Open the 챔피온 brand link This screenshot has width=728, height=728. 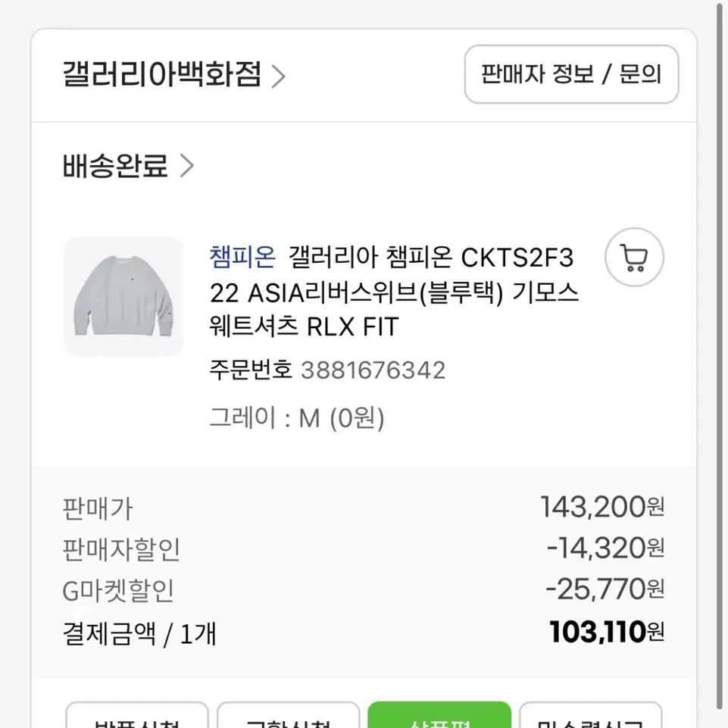click(x=242, y=258)
